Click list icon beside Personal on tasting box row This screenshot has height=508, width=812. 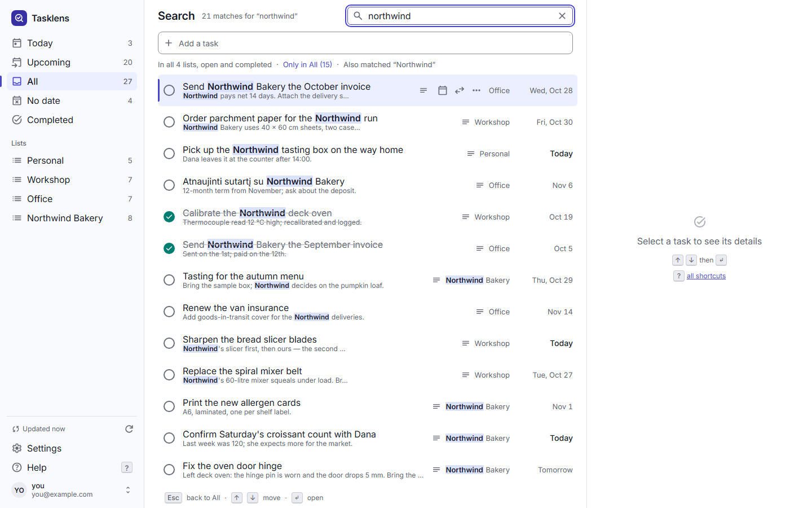tap(471, 154)
